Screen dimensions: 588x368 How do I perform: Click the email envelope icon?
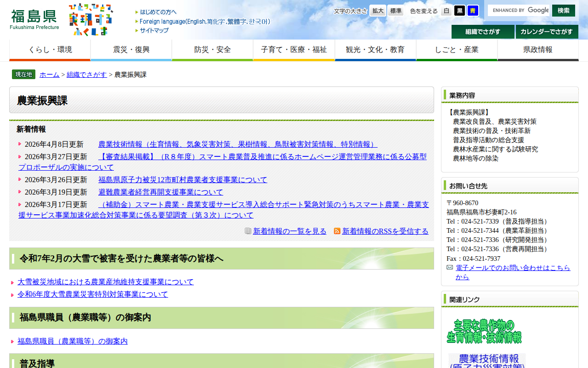pyautogui.click(x=450, y=268)
